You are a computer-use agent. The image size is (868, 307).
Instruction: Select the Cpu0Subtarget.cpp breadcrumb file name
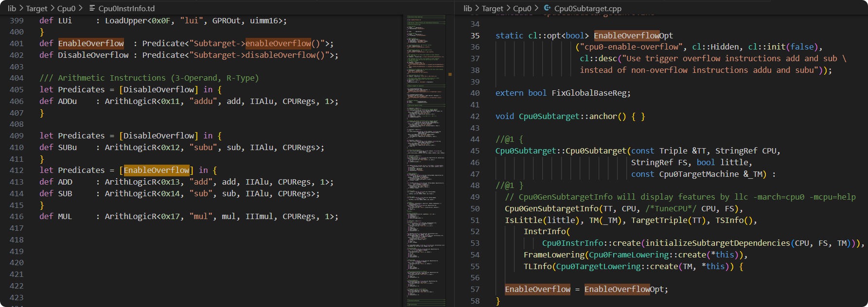tap(588, 8)
